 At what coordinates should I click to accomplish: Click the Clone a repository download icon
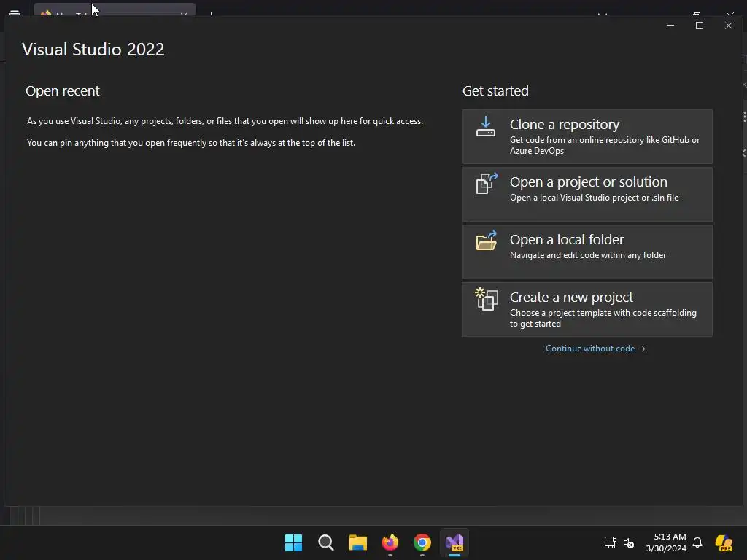pyautogui.click(x=485, y=127)
